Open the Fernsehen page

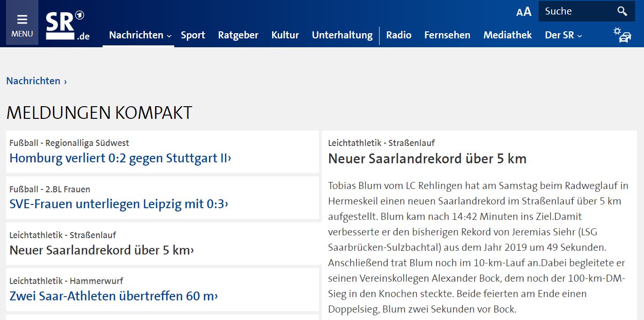tap(447, 35)
